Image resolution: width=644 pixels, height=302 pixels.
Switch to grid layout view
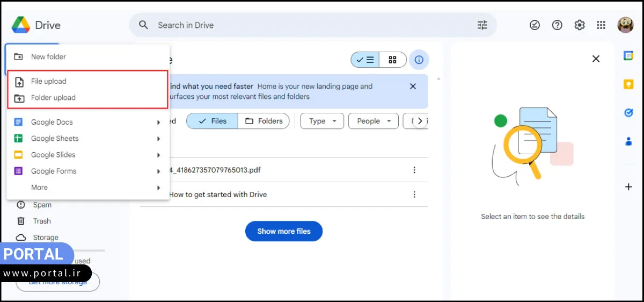392,60
